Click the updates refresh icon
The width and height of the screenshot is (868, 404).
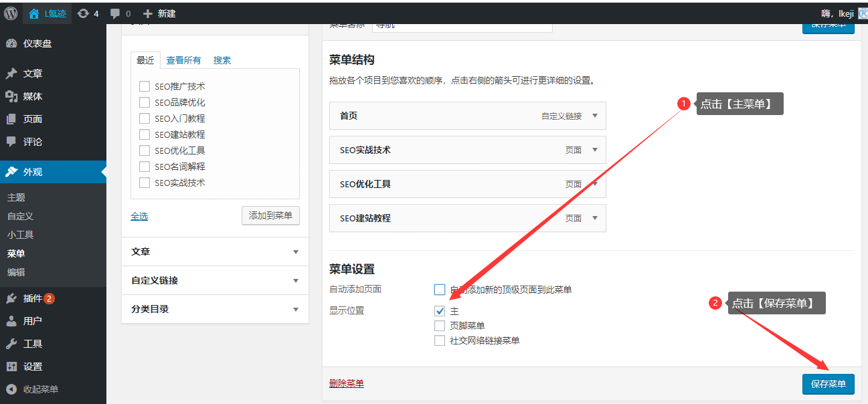coord(83,13)
